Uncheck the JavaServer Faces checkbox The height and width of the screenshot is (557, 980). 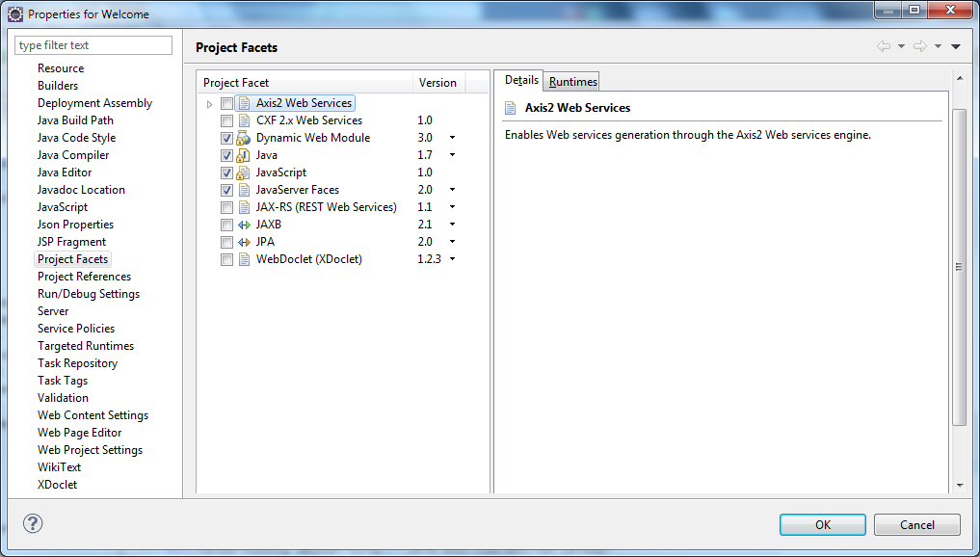(x=226, y=190)
